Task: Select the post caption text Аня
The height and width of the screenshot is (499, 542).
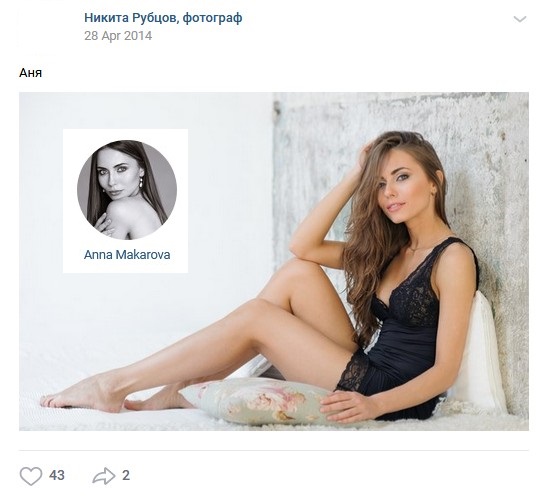Action: [30, 73]
